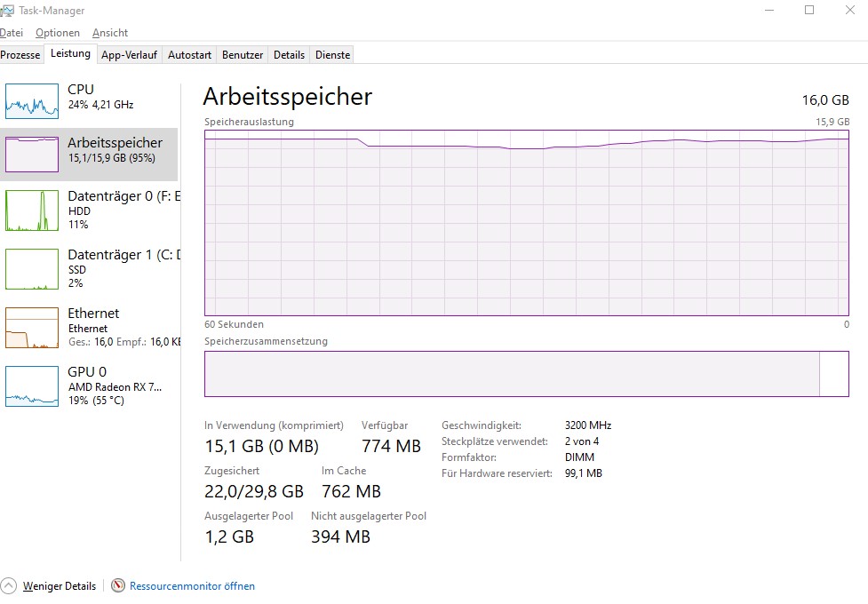Open the Datei menu
868x604 pixels.
tap(12, 33)
